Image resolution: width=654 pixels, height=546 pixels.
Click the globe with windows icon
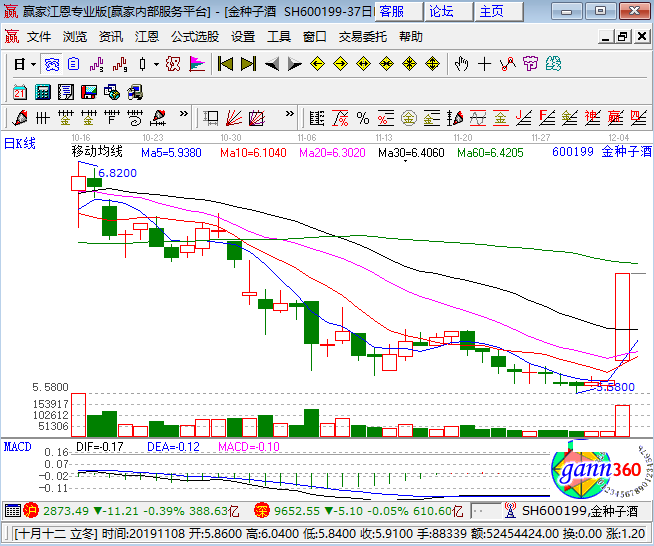(x=112, y=92)
